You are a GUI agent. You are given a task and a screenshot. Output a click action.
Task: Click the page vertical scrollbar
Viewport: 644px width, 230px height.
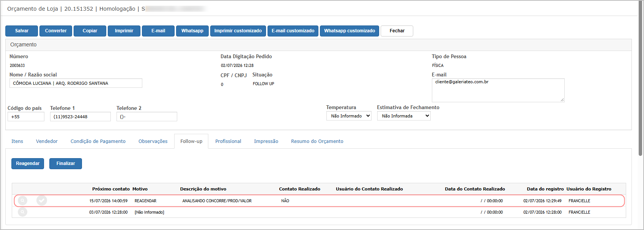point(641,78)
